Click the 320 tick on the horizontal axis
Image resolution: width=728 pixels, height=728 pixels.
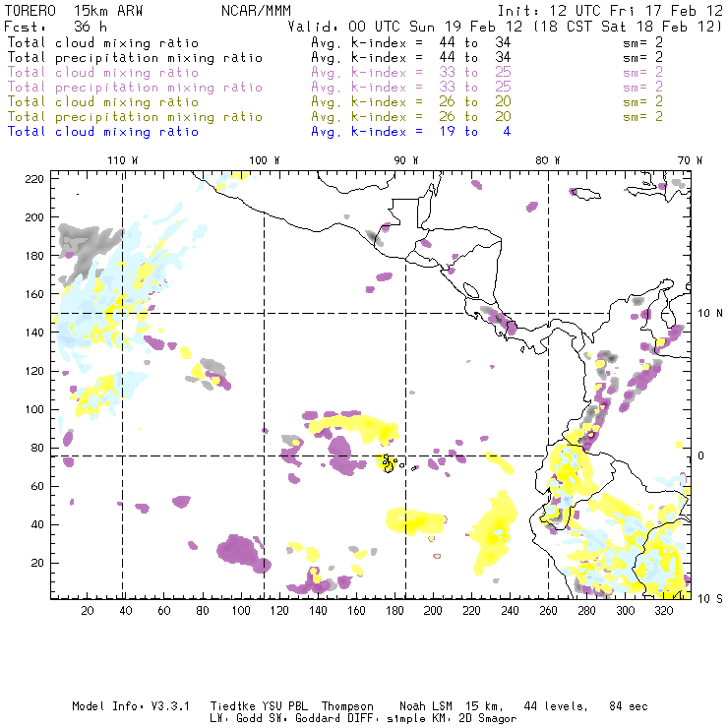(664, 612)
